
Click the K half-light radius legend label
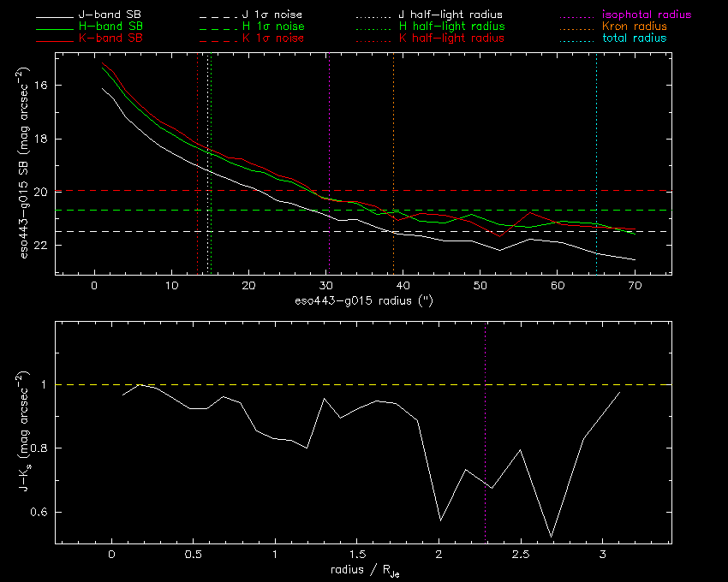tap(451, 39)
